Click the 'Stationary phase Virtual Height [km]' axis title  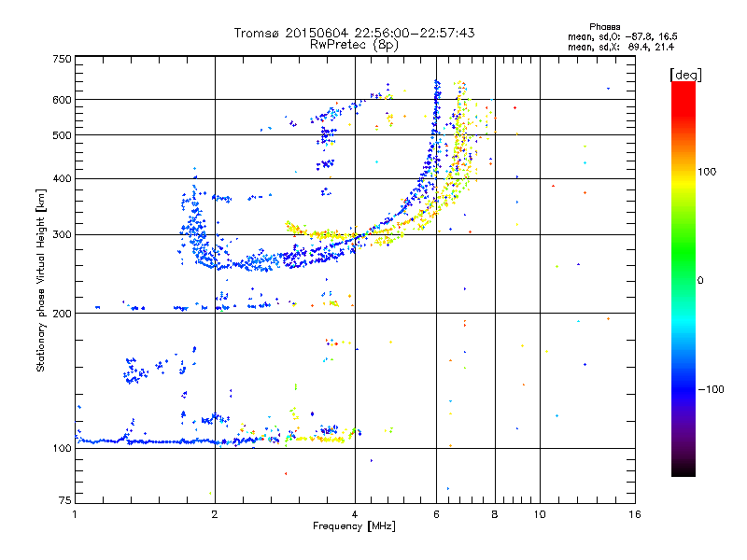coord(40,281)
